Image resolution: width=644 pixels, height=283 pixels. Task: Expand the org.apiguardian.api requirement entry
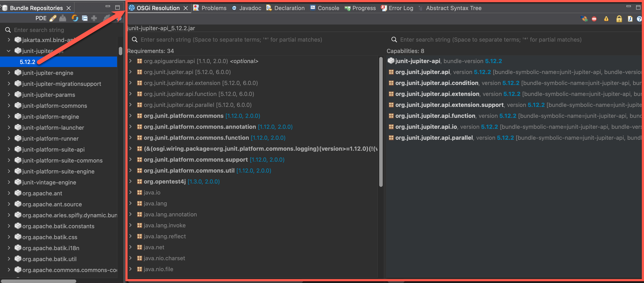pos(130,61)
